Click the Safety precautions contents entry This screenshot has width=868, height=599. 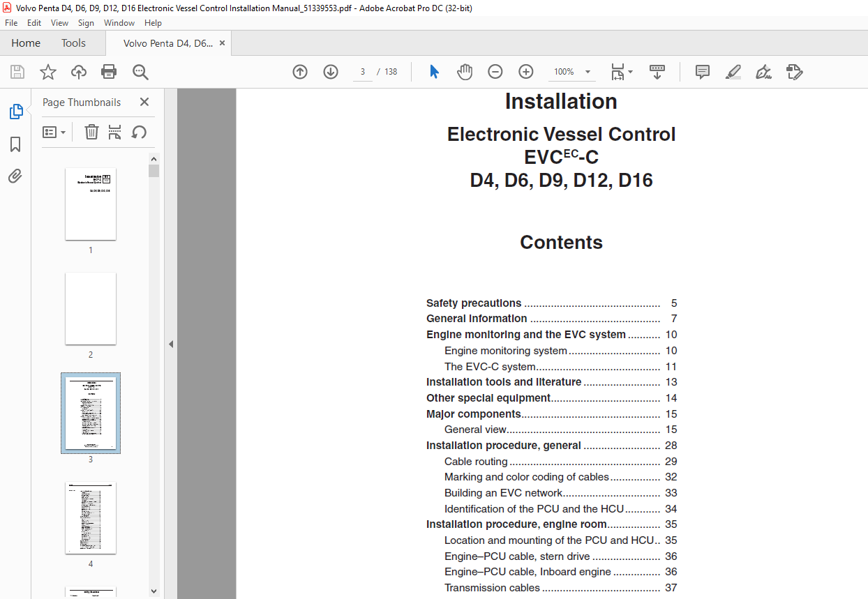[x=551, y=303]
